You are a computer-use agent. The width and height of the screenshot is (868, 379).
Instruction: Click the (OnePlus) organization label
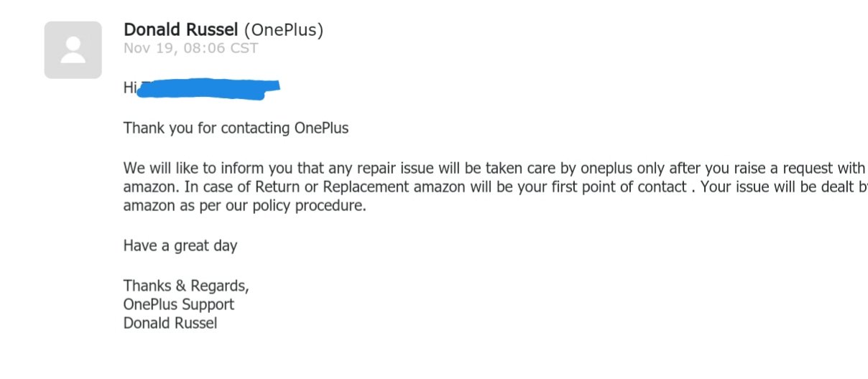[x=284, y=30]
